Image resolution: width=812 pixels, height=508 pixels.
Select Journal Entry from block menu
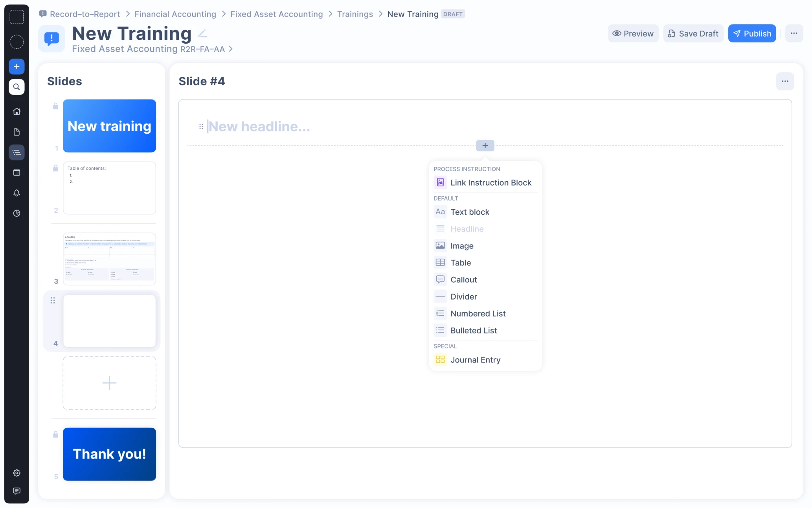475,360
